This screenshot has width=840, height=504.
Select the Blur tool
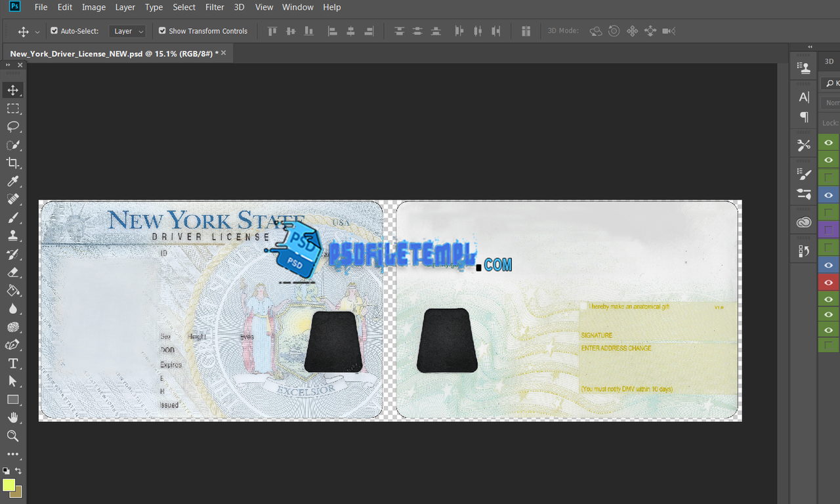pyautogui.click(x=13, y=308)
